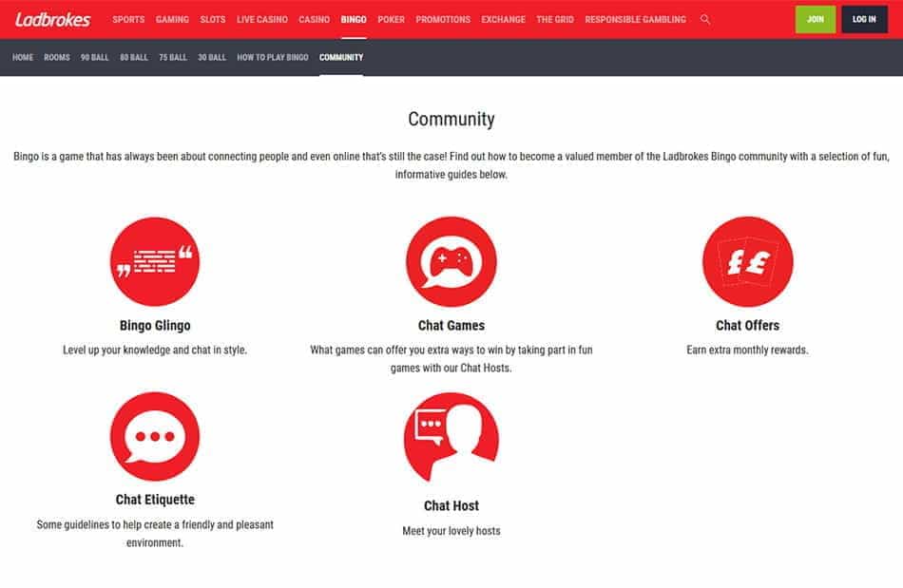Click 'Earn extra monthly rewards.' text

tap(747, 350)
